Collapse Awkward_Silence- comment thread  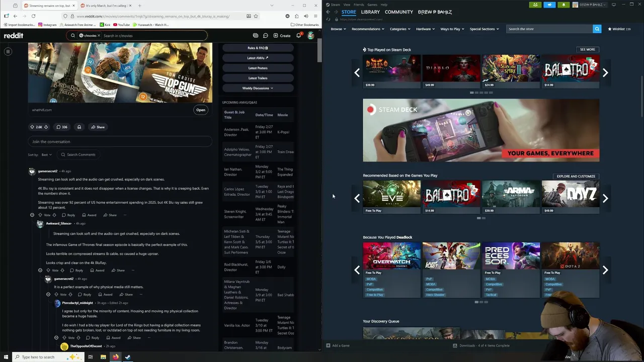[40, 270]
